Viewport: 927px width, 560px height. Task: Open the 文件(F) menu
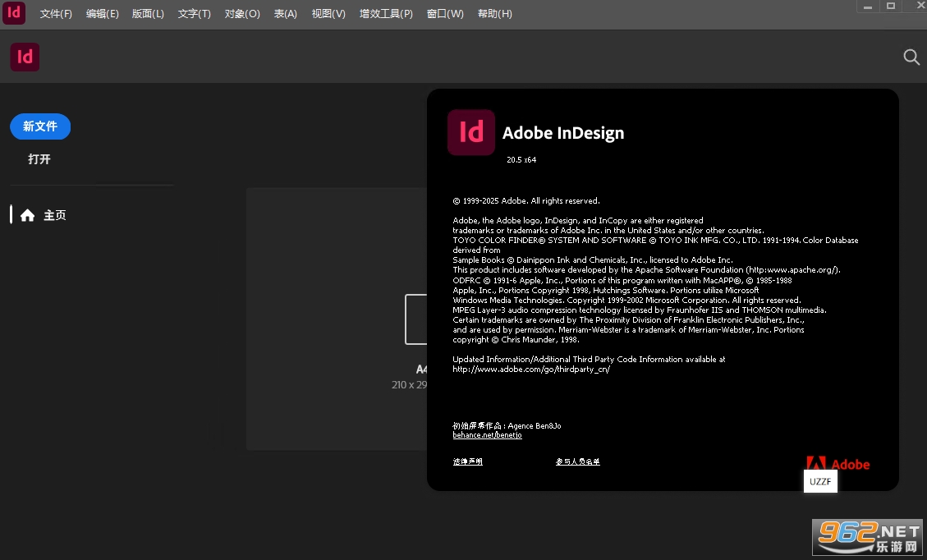(x=56, y=14)
